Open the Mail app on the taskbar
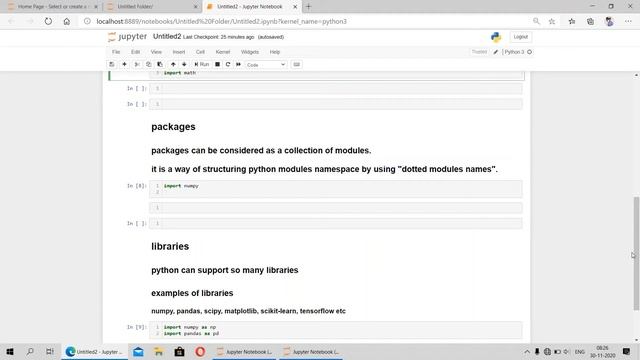 [x=138, y=351]
